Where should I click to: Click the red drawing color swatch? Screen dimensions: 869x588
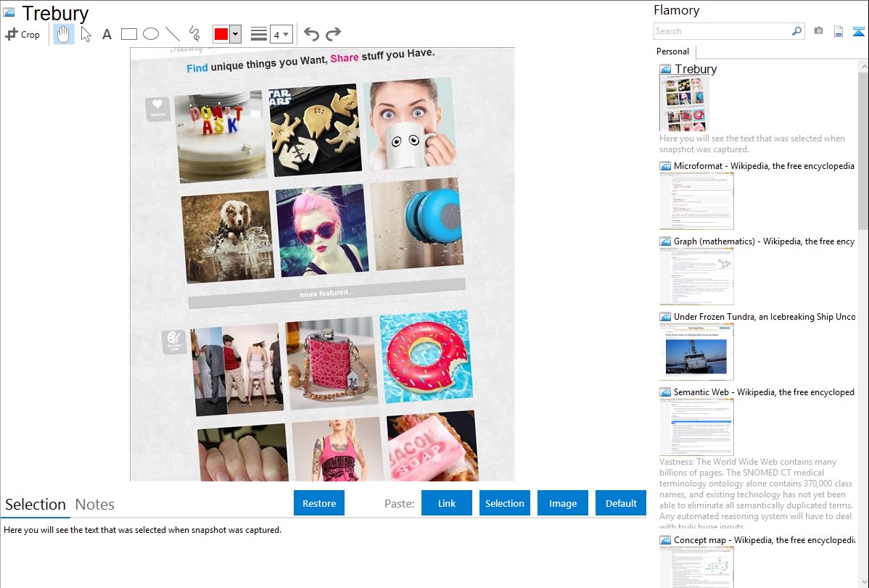[x=221, y=34]
